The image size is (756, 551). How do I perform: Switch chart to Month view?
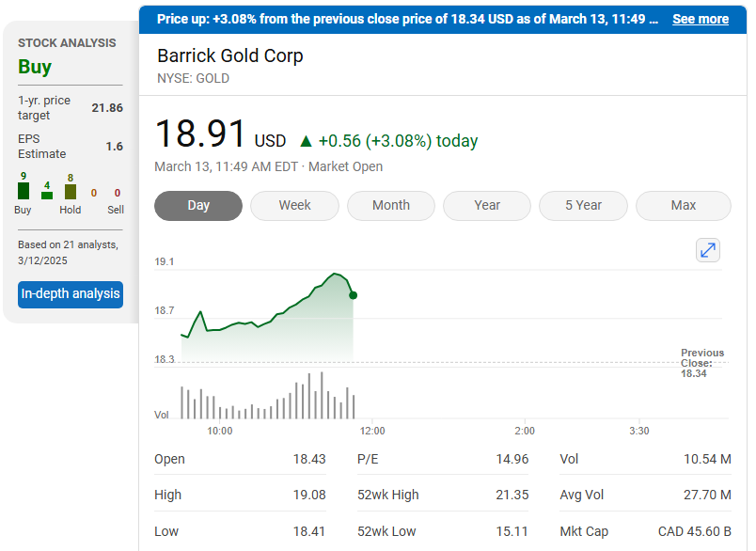391,205
